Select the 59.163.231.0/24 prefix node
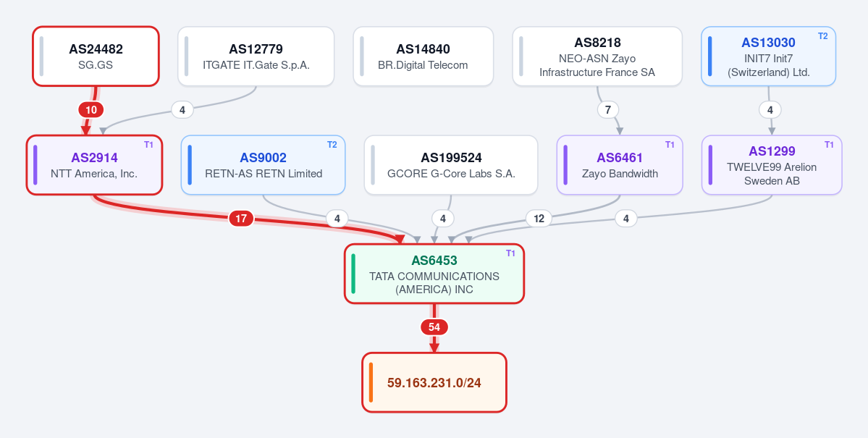Image resolution: width=868 pixels, height=438 pixels. coord(434,382)
